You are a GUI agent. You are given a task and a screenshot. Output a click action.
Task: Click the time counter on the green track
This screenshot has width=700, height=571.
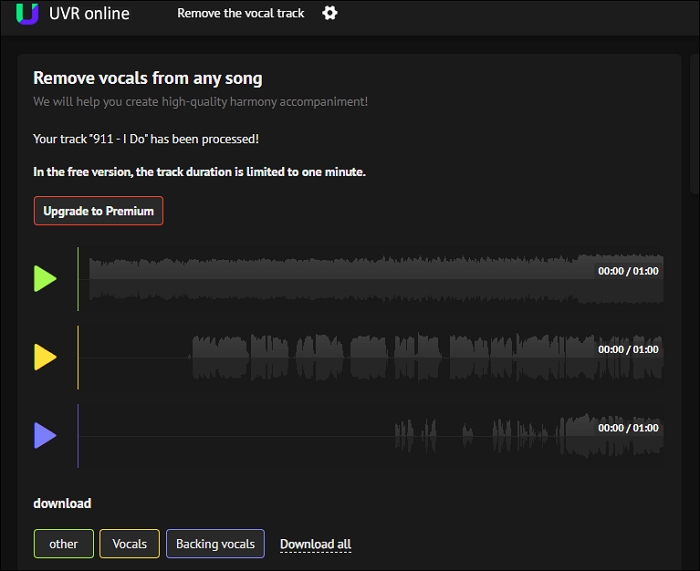tap(628, 271)
